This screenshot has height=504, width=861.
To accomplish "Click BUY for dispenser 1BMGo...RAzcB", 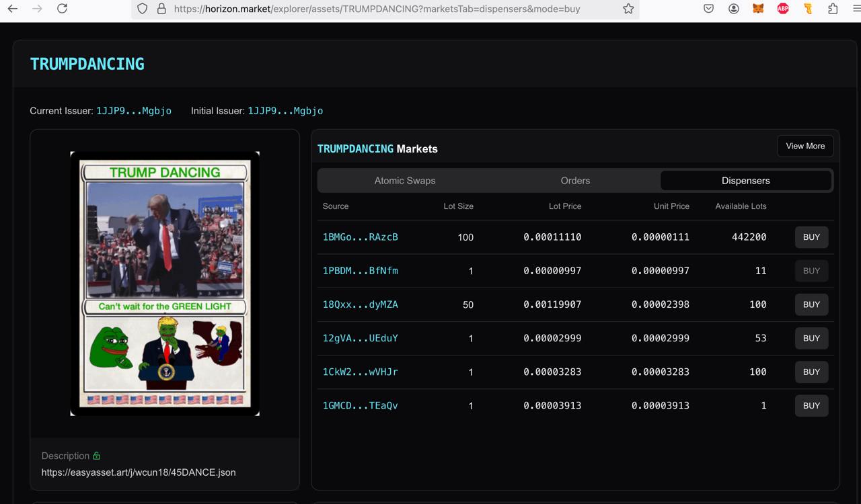I will pos(811,237).
